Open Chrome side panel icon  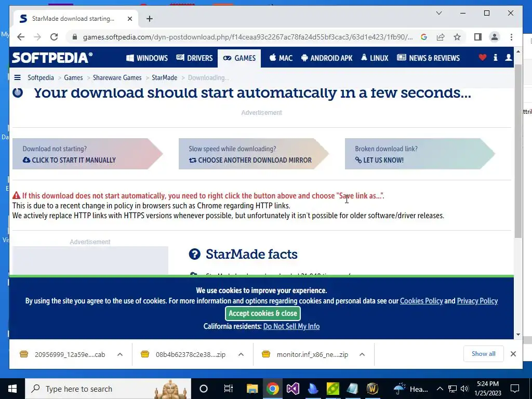point(478,37)
